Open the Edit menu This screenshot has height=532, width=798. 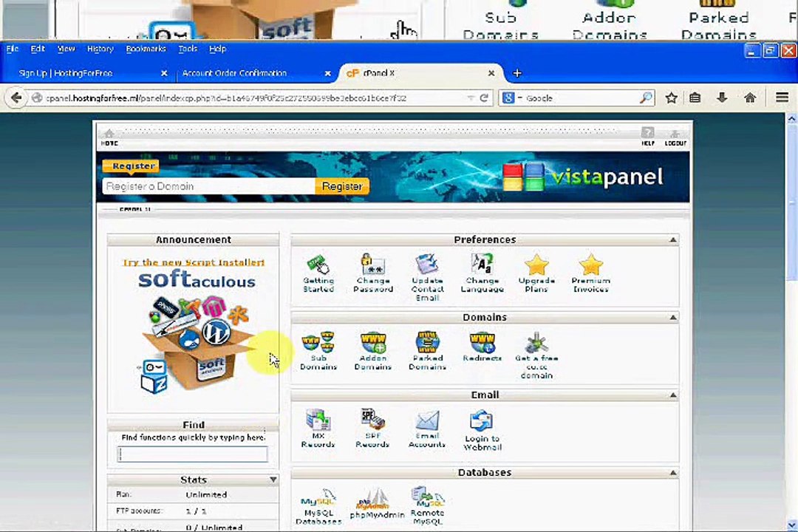[x=38, y=49]
